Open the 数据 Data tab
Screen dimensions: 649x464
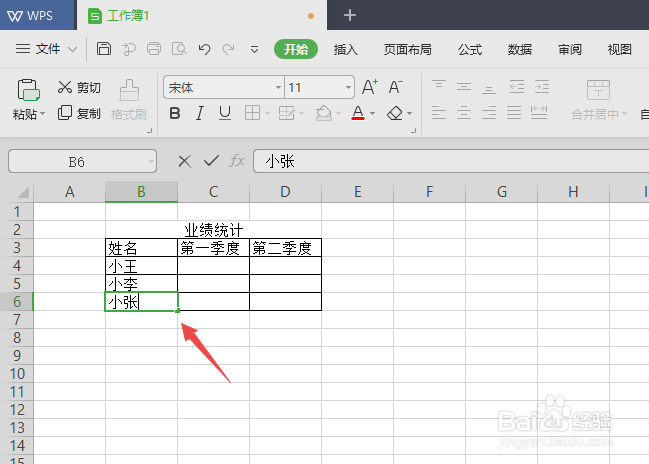click(520, 50)
